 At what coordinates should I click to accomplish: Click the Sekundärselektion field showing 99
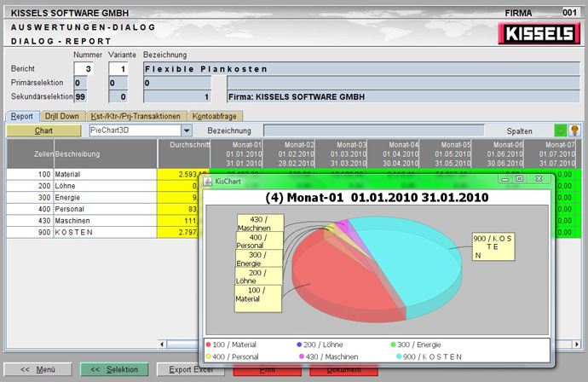pos(80,97)
